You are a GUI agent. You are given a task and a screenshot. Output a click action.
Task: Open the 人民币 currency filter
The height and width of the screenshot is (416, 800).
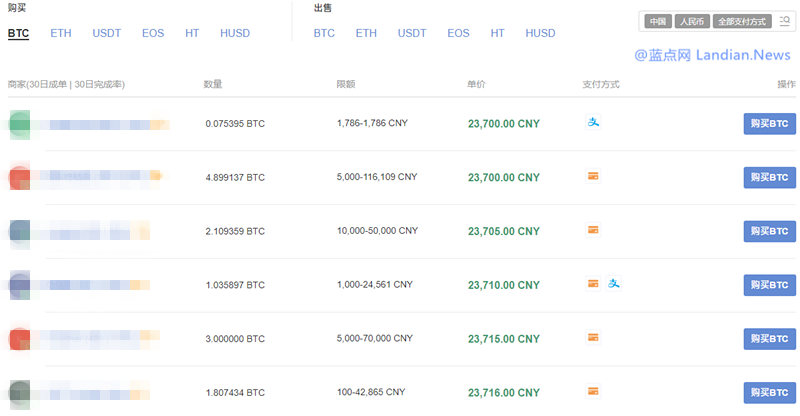click(691, 21)
